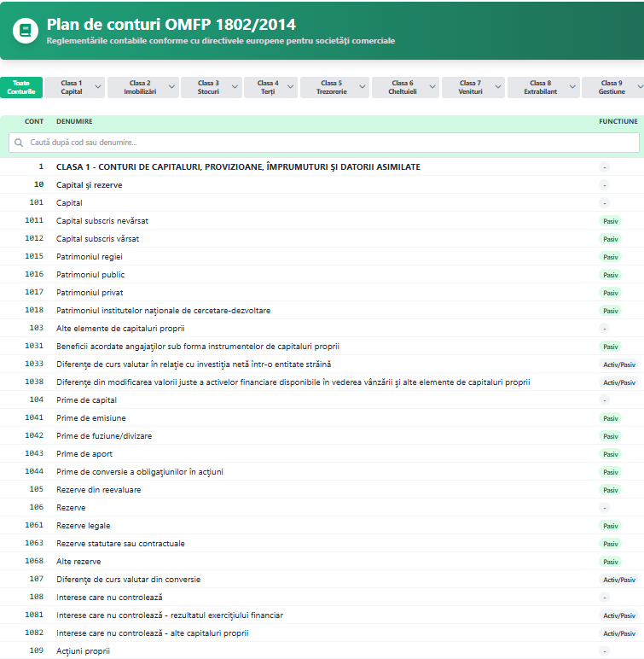Expand the Clasa 2 Imobilizări dropdown
The height and width of the screenshot is (659, 644).
tap(142, 87)
